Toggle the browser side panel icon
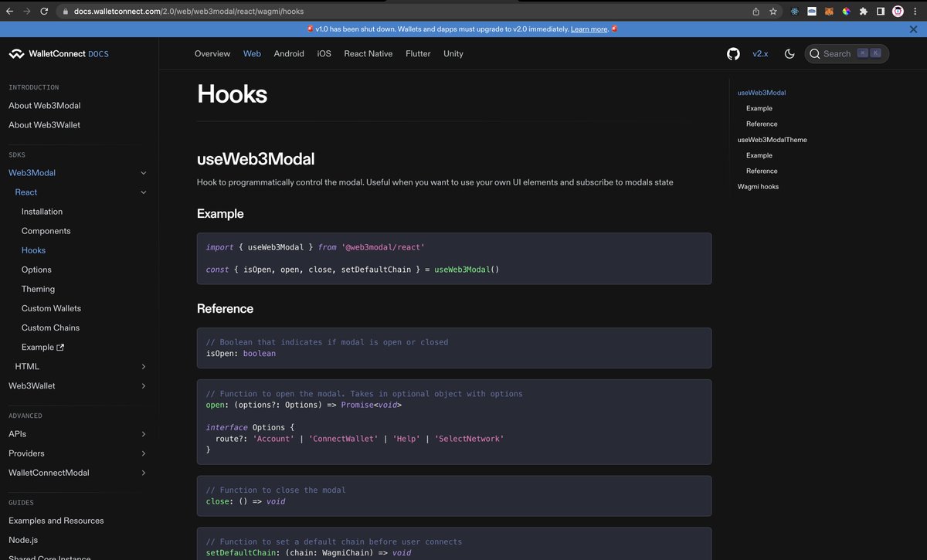The height and width of the screenshot is (560, 927). [880, 12]
